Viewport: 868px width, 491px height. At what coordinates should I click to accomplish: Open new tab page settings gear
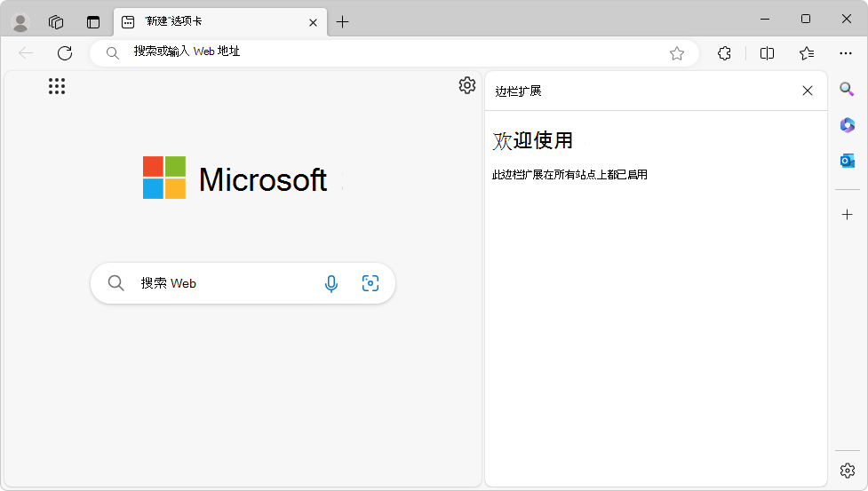pyautogui.click(x=467, y=85)
